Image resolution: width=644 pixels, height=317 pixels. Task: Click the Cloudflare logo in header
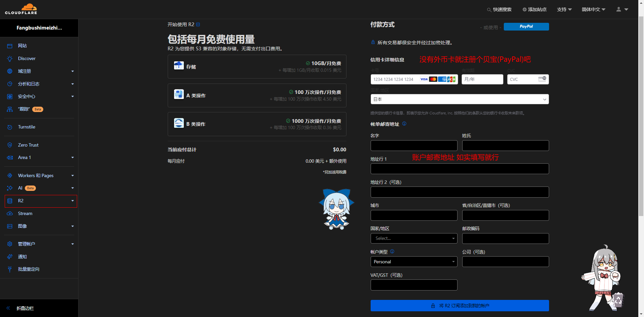tap(21, 9)
